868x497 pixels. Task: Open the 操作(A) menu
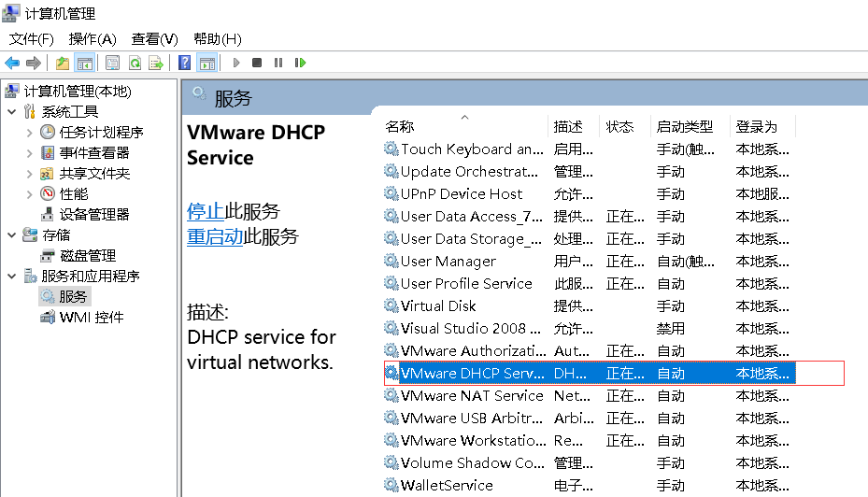(x=92, y=38)
